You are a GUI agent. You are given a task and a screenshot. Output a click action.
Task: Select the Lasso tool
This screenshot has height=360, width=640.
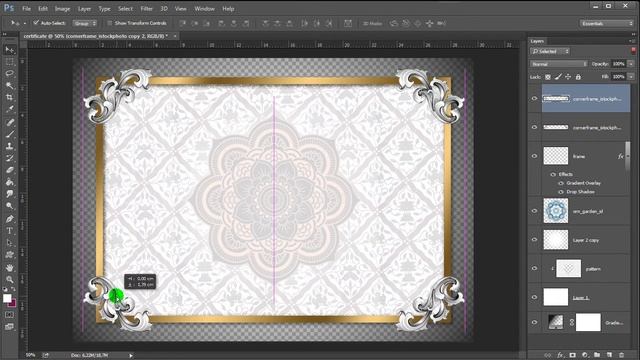click(9, 74)
